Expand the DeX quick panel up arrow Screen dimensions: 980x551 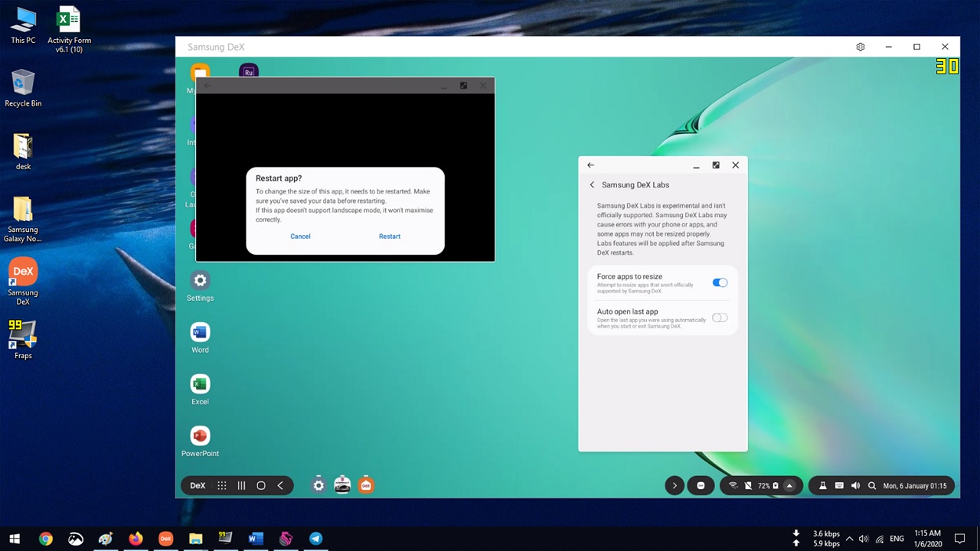[789, 485]
